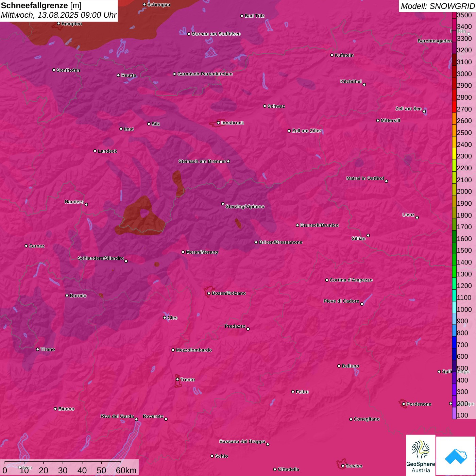Click the Matrei in Osttirol label

[x=365, y=178]
